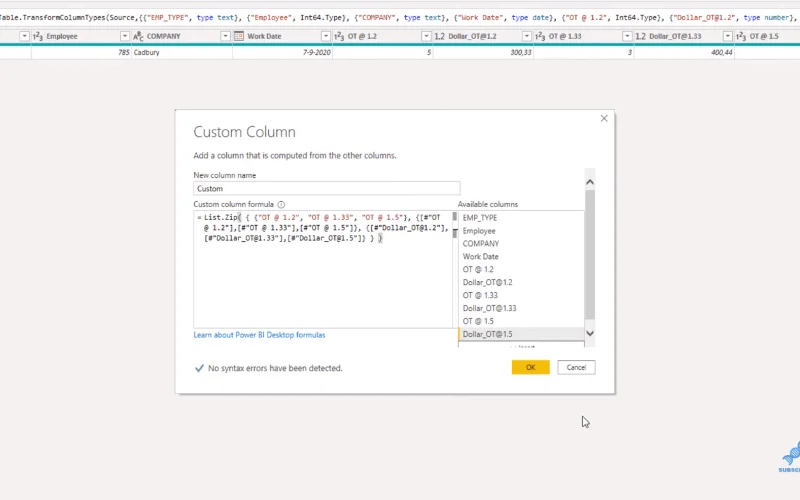Click the Work Date column date type icon

click(239, 36)
